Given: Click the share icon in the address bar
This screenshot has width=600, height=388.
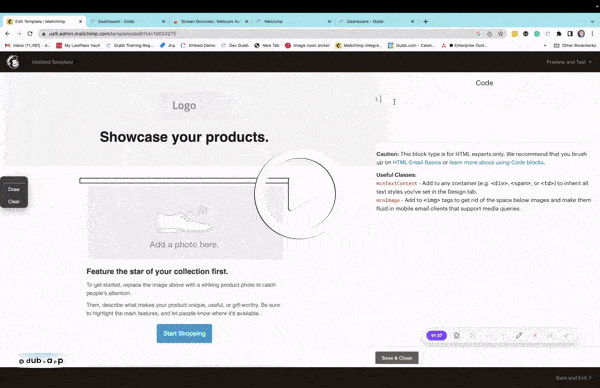Looking at the screenshot, I should click(489, 34).
